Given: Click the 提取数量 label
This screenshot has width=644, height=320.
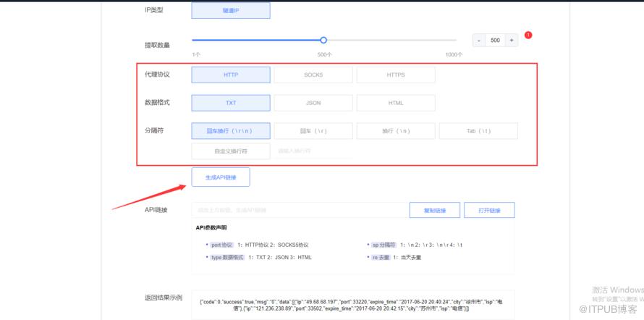Looking at the screenshot, I should click(x=157, y=45).
